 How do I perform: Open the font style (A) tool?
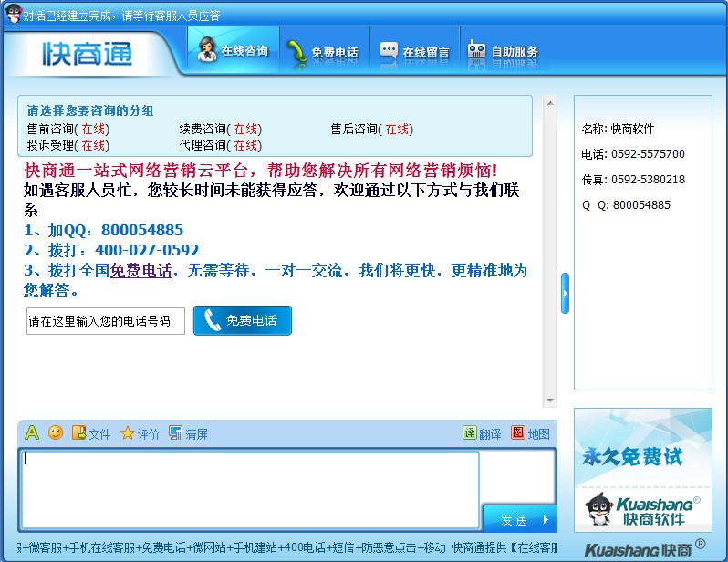coord(32,433)
